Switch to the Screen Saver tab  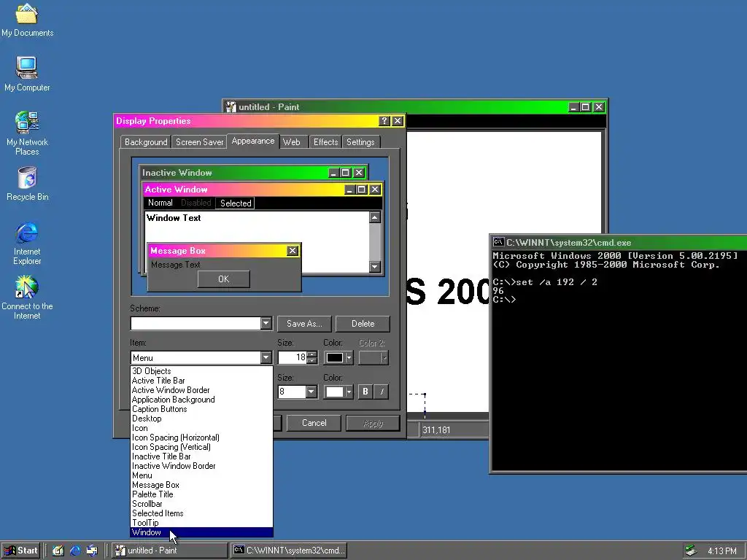[x=200, y=142]
